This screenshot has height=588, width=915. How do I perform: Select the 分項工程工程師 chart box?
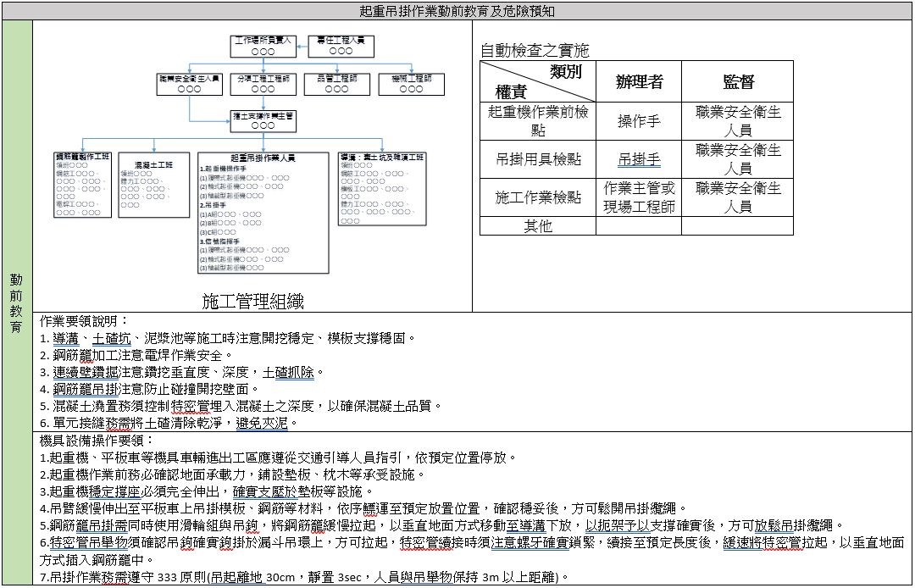click(263, 83)
